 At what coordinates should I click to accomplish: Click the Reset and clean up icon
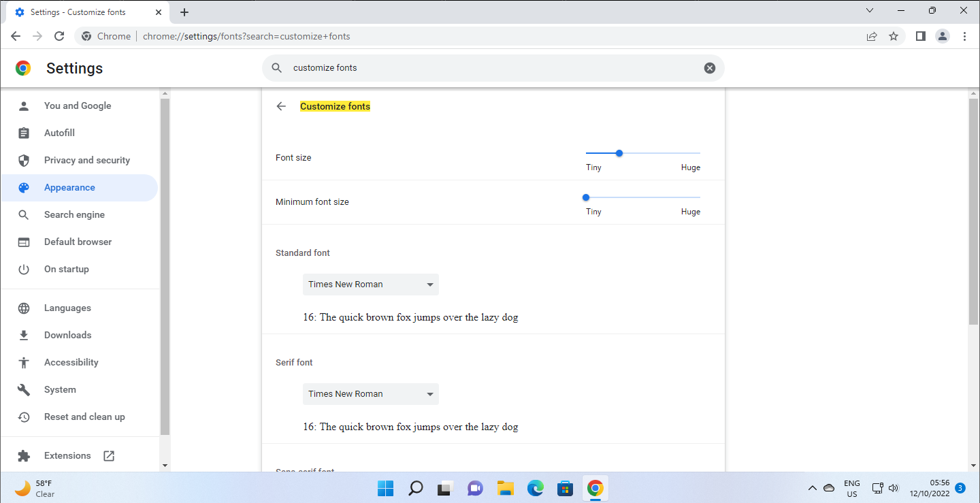pyautogui.click(x=24, y=417)
